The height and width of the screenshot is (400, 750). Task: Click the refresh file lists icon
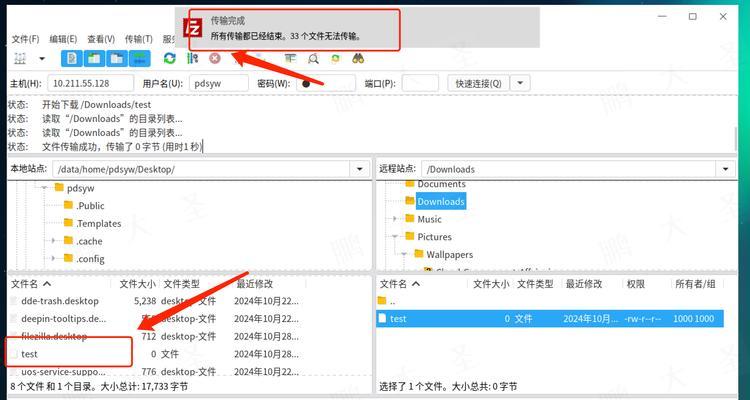(169, 58)
